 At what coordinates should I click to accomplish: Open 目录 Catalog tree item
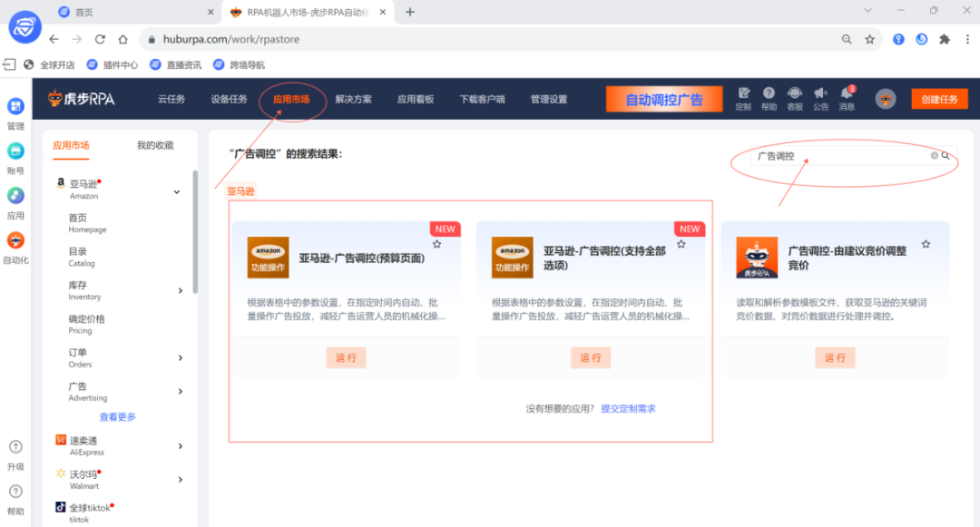pos(82,257)
